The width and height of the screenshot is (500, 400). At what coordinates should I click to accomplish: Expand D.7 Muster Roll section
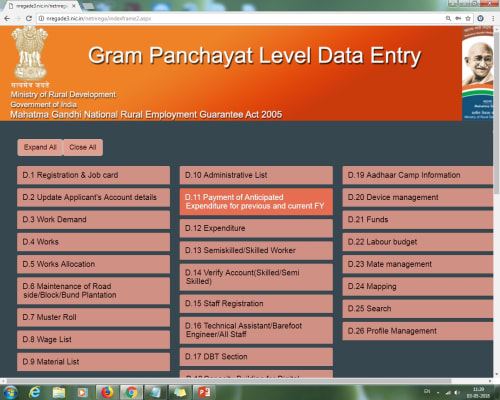click(93, 317)
